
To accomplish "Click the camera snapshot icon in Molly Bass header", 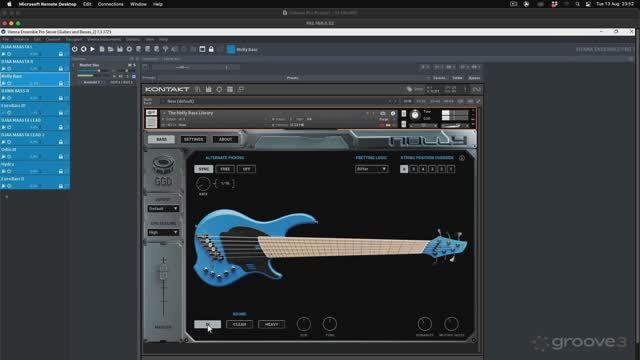I will [383, 113].
